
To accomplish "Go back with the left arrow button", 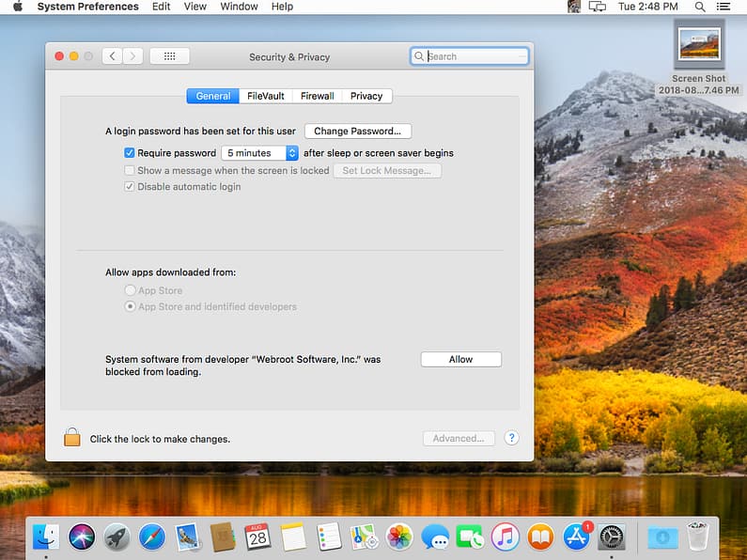I will [x=113, y=56].
